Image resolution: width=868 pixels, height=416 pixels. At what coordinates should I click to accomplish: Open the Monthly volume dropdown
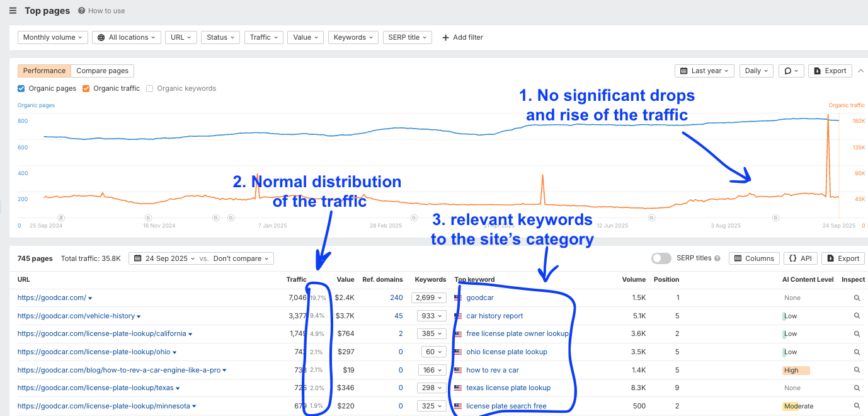52,38
